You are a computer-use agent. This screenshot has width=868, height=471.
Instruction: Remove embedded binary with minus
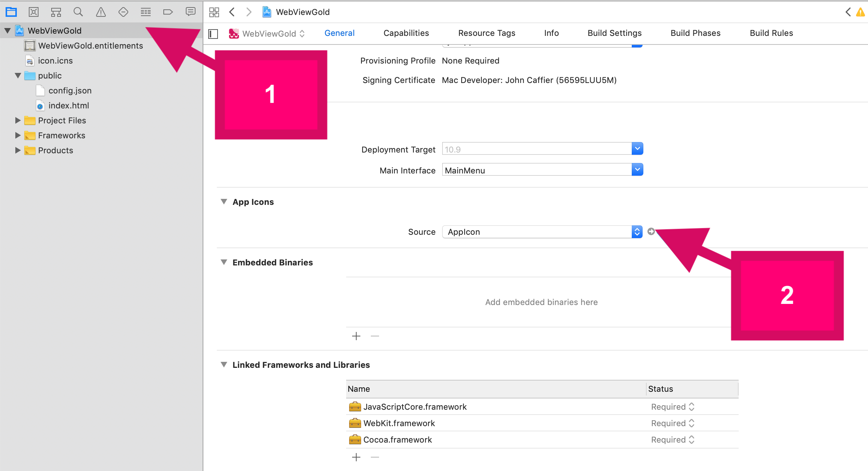point(375,336)
